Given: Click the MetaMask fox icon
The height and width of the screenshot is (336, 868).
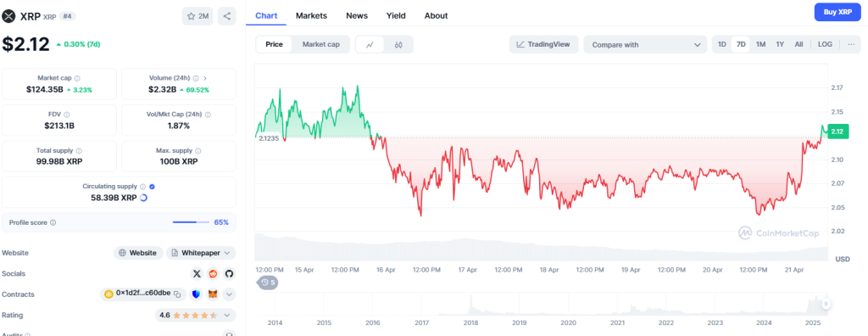Looking at the screenshot, I should coord(213,294).
